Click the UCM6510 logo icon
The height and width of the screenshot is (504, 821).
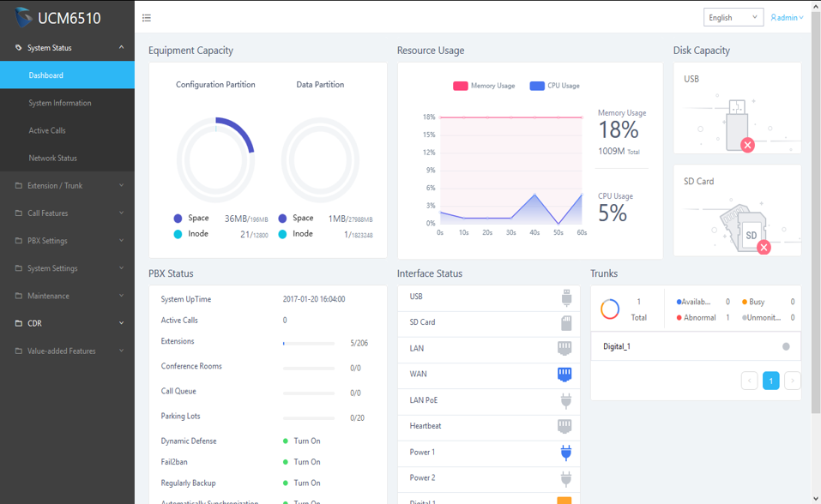[x=22, y=17]
